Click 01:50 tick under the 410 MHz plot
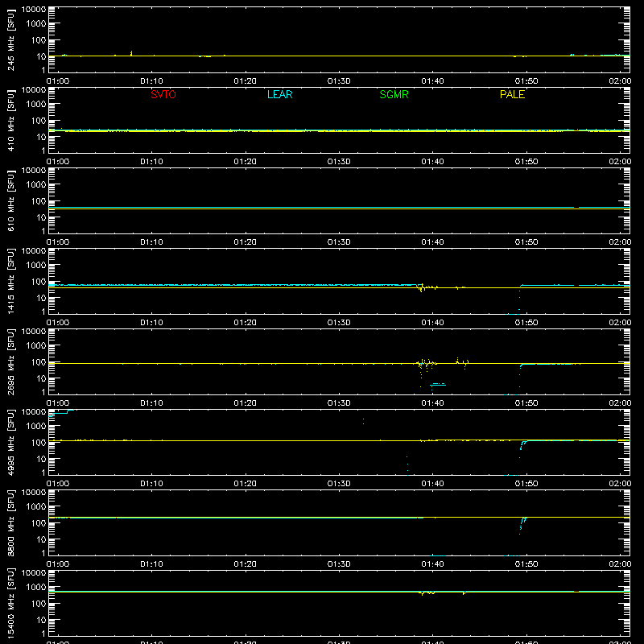Viewport: 644px width, 644px height. [526, 162]
